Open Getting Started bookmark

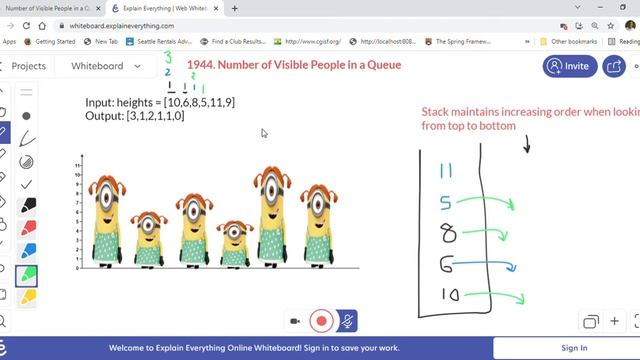tap(50, 42)
